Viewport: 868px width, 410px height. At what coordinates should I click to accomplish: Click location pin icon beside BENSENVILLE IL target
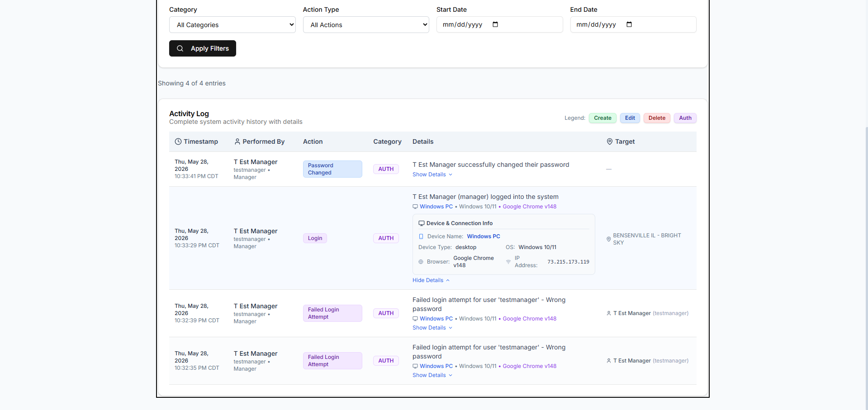coord(609,239)
